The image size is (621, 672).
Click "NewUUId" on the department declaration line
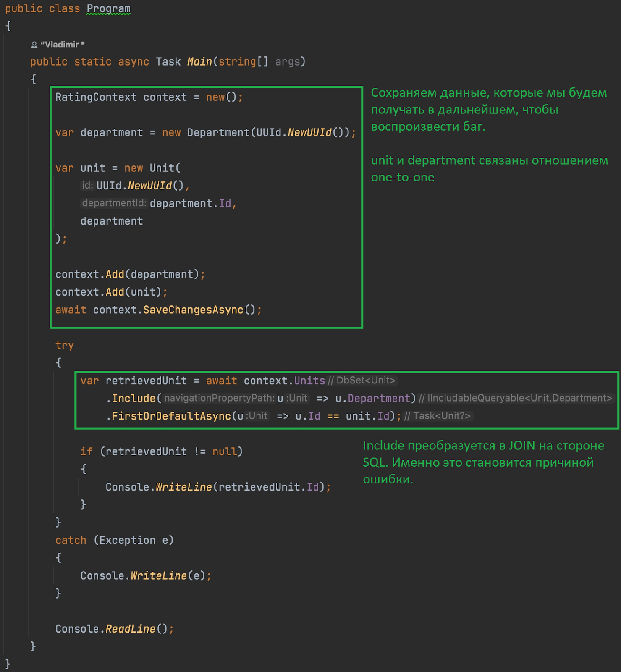click(309, 133)
